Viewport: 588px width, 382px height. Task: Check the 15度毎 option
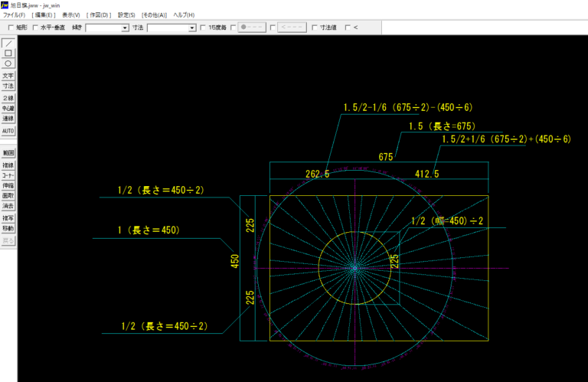click(x=204, y=28)
